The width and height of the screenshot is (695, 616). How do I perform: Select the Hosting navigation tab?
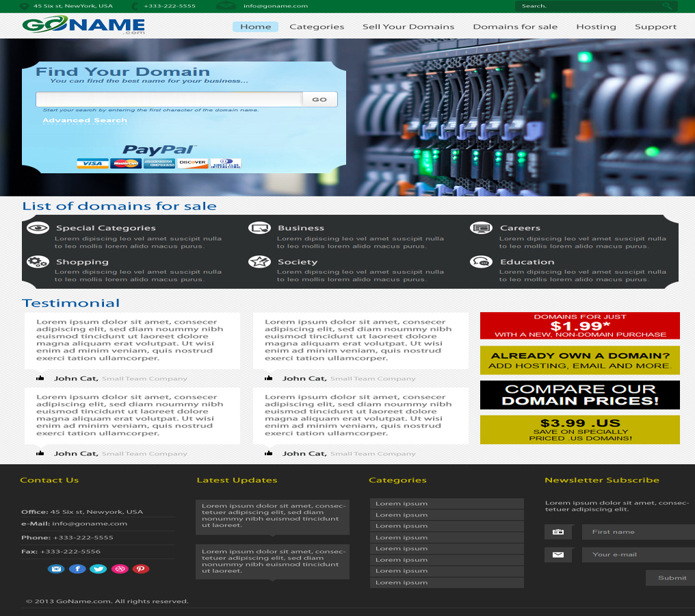(596, 26)
